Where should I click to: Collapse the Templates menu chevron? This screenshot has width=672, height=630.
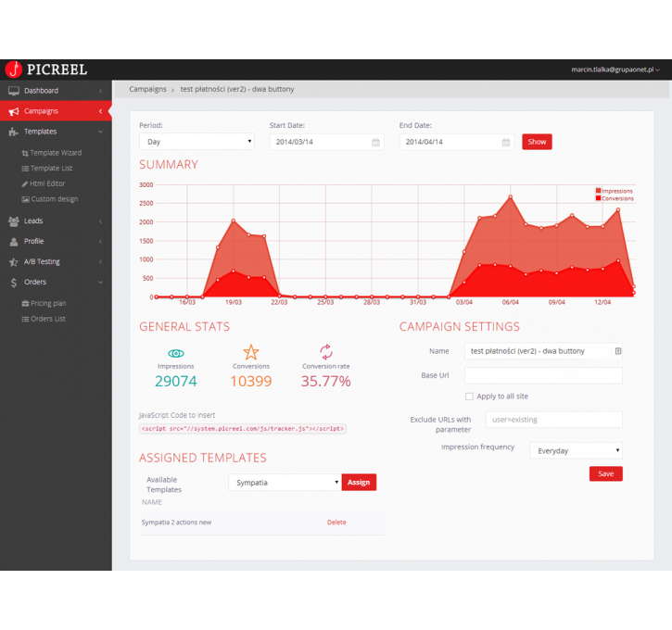pos(100,132)
